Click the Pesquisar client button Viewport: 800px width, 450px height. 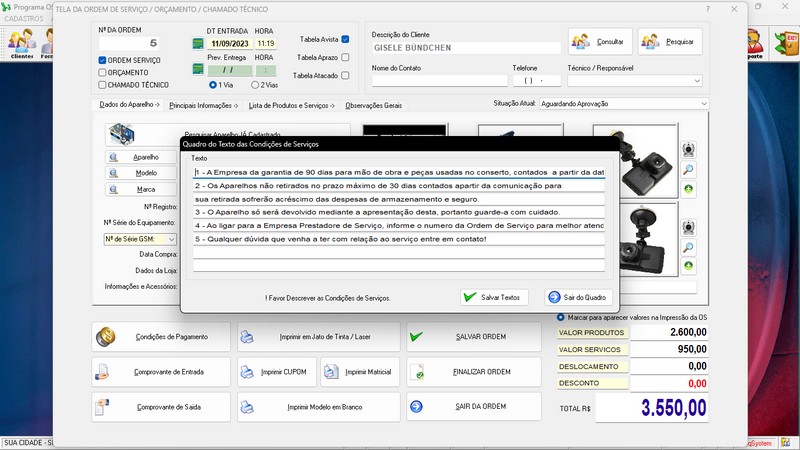(x=670, y=41)
